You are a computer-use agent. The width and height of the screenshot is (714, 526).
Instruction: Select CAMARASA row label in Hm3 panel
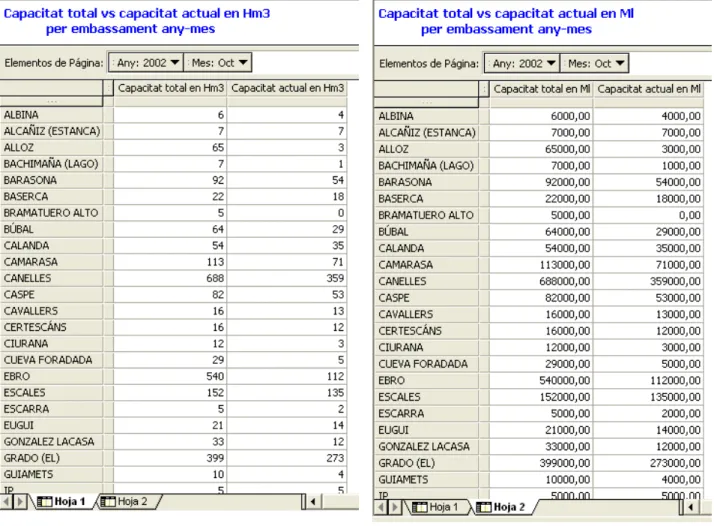(51, 262)
